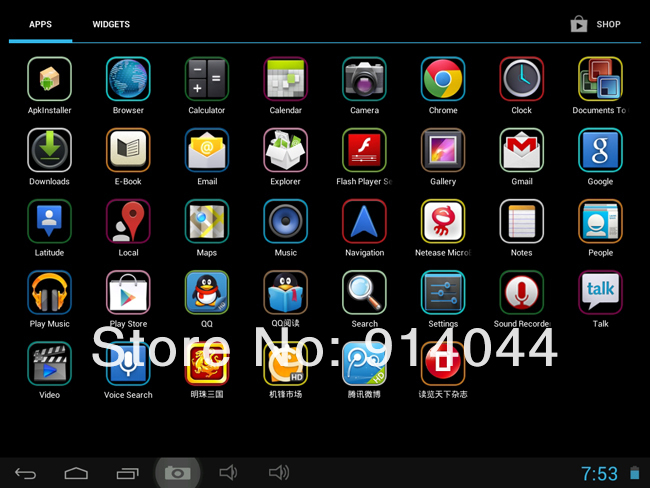Raise volume with the speaker-up button

[x=279, y=472]
